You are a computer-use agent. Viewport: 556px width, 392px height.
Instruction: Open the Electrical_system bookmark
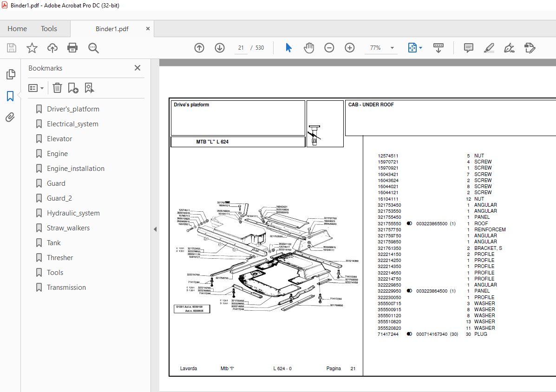72,124
